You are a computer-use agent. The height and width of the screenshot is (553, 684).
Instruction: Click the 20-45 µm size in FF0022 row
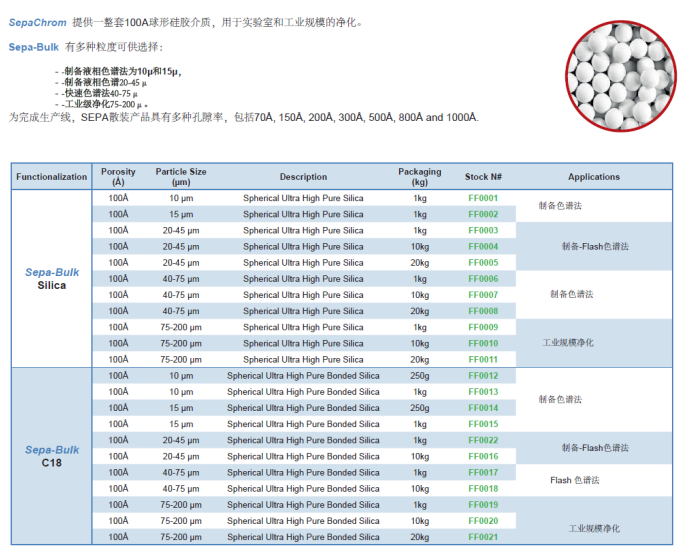click(181, 440)
